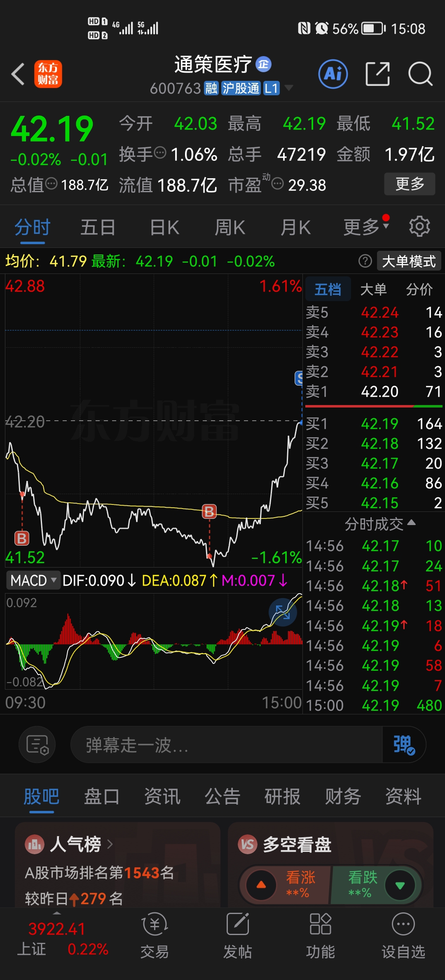
Task: Tap the info icon next to 市盈
Action: [x=278, y=184]
